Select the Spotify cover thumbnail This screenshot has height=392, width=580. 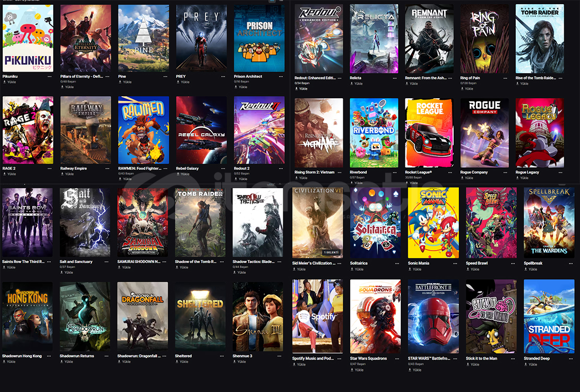point(318,317)
